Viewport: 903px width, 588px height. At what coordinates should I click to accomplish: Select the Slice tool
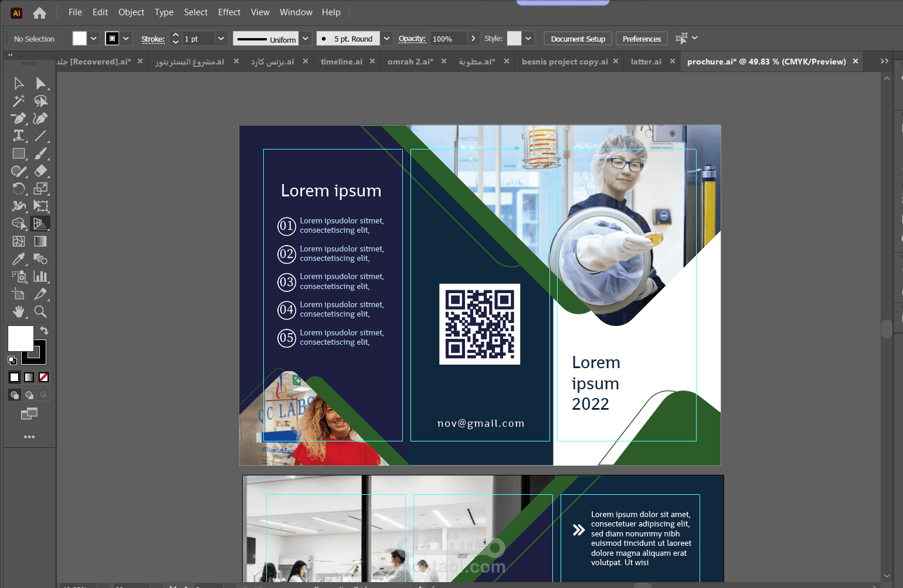[40, 294]
